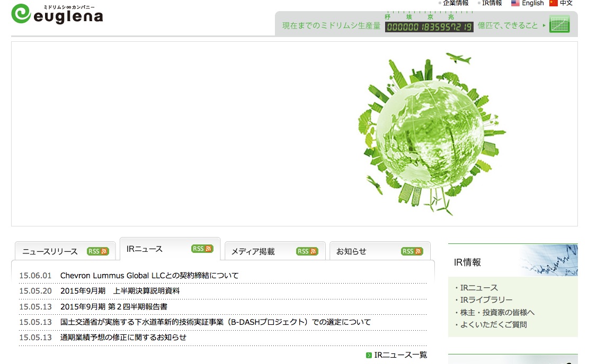Open the Chevron Lummus Global LLC news item
Image resolution: width=597 pixels, height=364 pixels.
click(149, 276)
